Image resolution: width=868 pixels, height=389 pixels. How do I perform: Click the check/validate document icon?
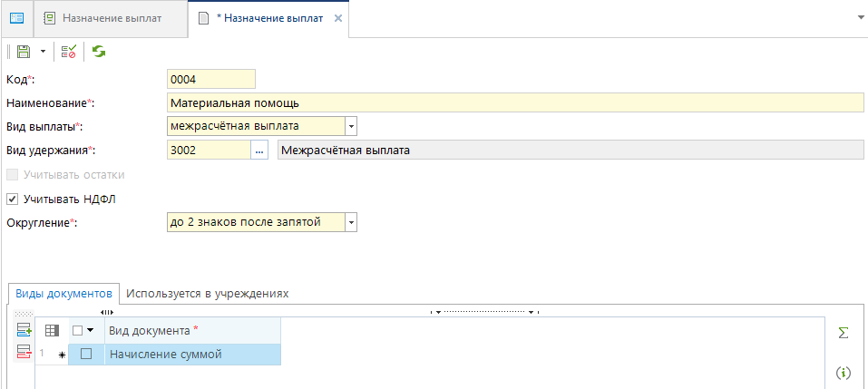[x=69, y=53]
